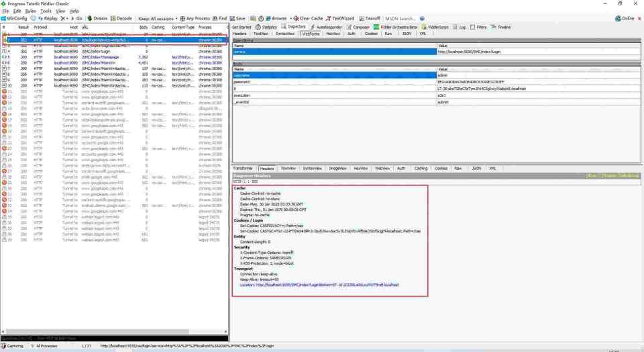Open the Tools menu
This screenshot has width=644, height=352.
[x=46, y=11]
